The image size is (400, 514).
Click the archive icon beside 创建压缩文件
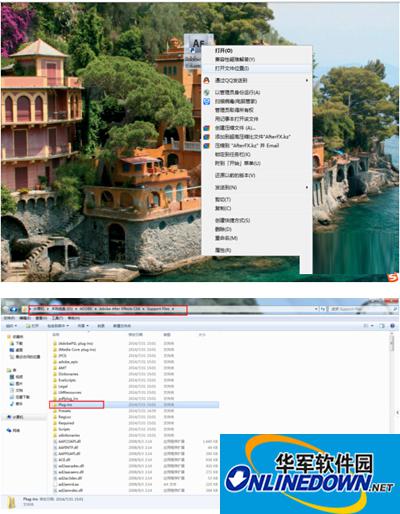click(207, 128)
